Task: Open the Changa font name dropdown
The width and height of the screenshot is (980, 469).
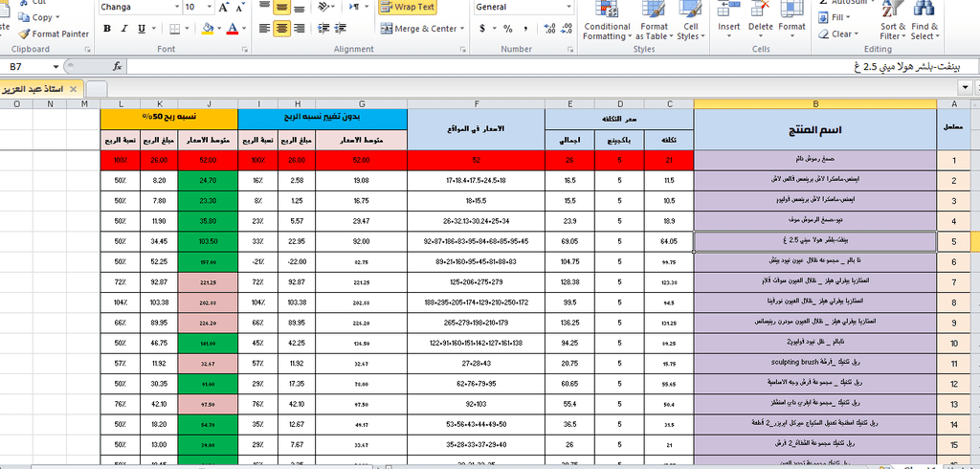Action: tap(176, 7)
